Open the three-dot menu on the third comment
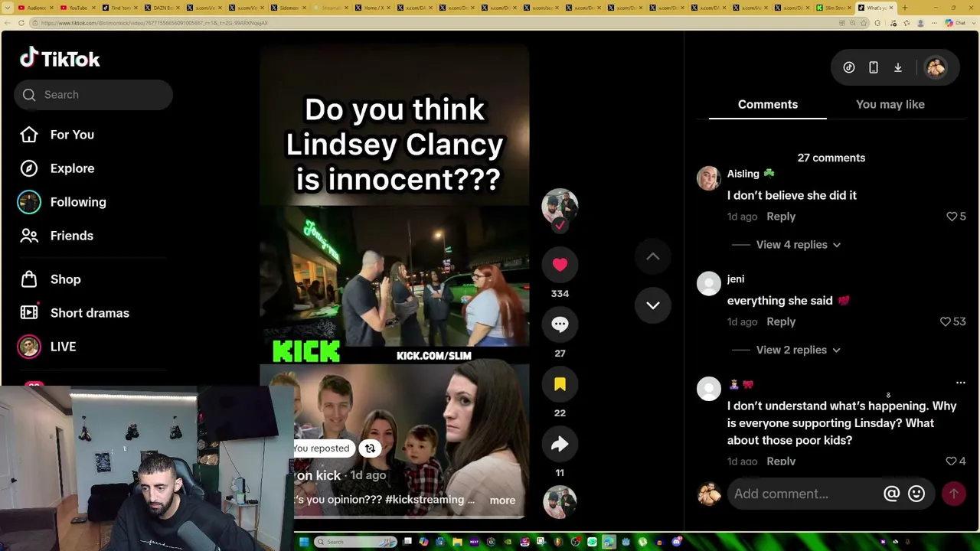980x551 pixels. tap(961, 383)
